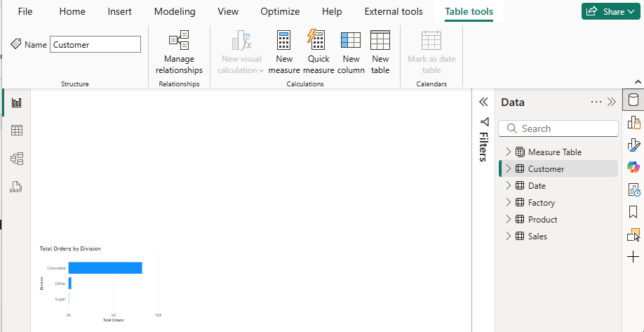Open Data pane more options ellipsis
The width and height of the screenshot is (644, 332).
596,102
